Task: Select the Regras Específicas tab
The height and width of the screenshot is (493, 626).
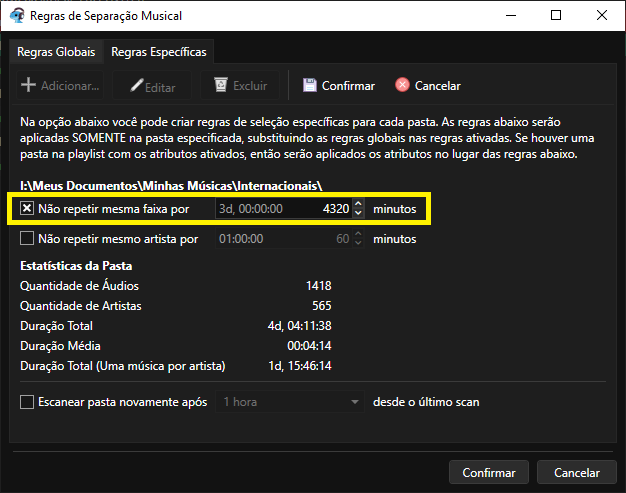Action: pyautogui.click(x=157, y=52)
